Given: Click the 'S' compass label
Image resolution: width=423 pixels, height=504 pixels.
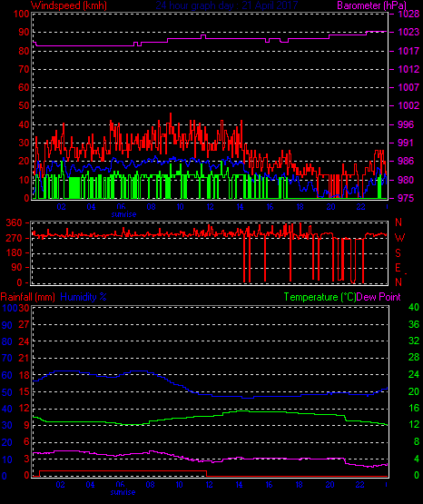Looking at the screenshot, I should coord(398,253).
